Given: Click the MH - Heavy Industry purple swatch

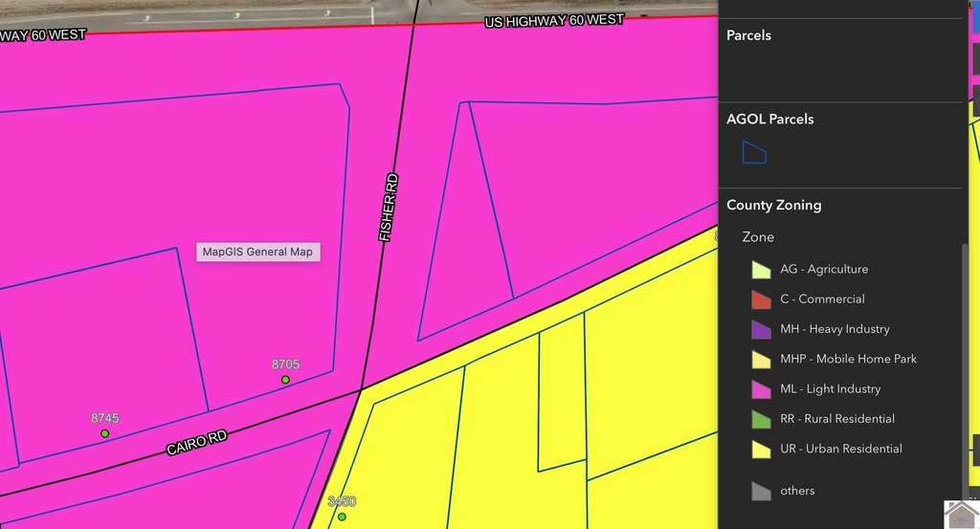Looking at the screenshot, I should (761, 330).
